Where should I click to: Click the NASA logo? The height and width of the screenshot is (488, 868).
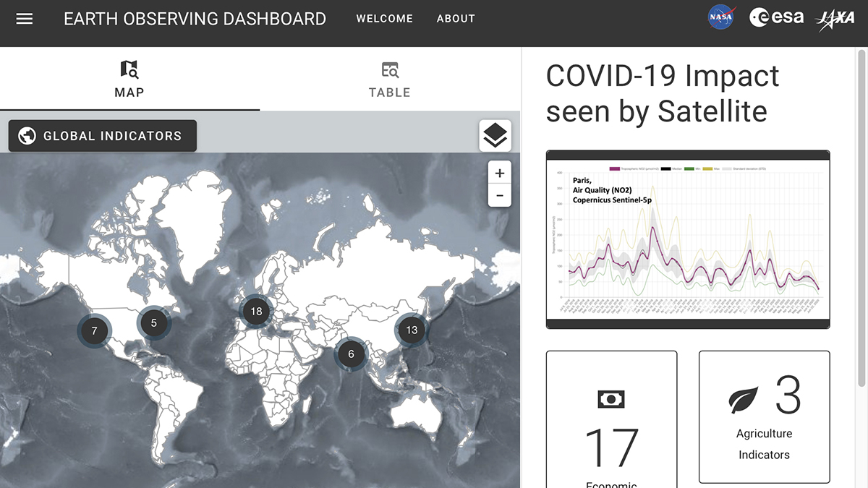coord(720,17)
